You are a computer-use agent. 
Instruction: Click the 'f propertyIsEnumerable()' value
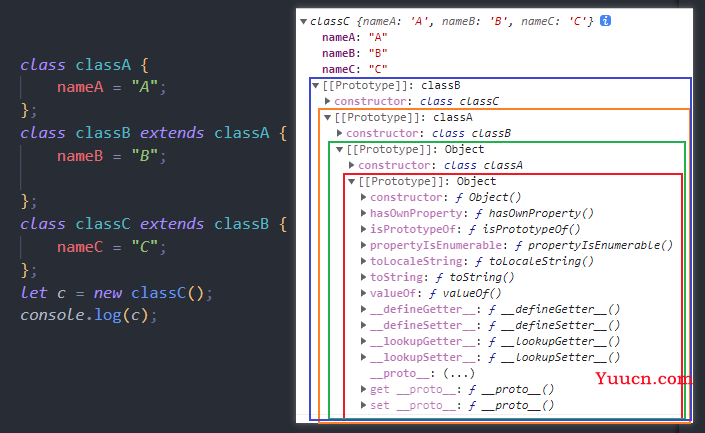point(594,245)
